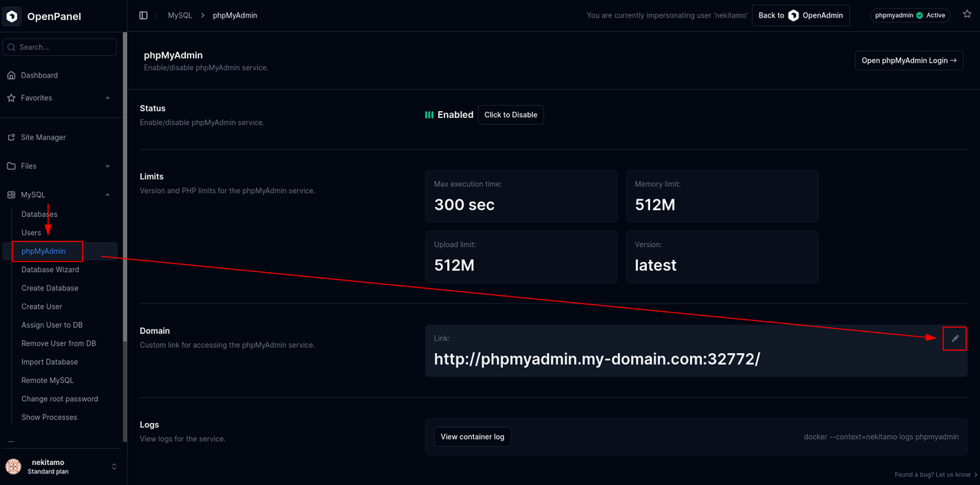This screenshot has width=980, height=485.
Task: Click the docker logs command text
Action: coord(881,437)
